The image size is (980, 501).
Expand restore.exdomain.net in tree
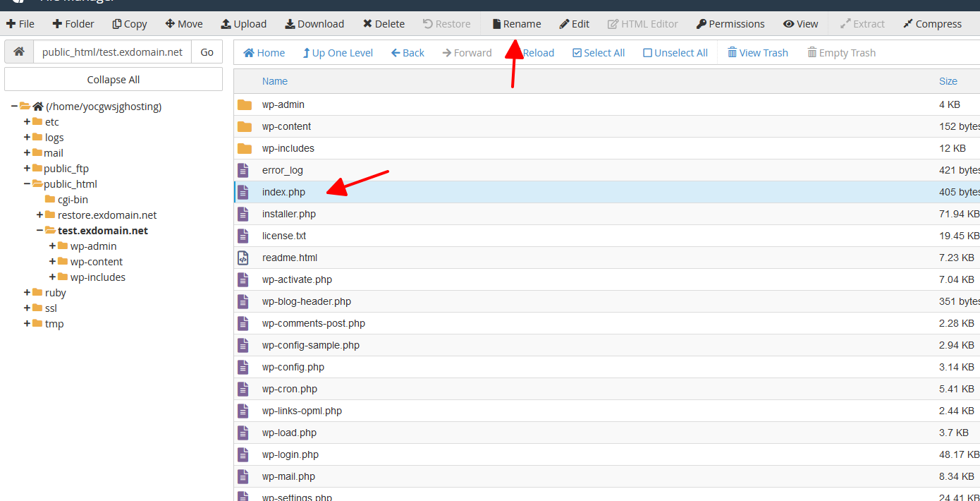[x=39, y=215]
